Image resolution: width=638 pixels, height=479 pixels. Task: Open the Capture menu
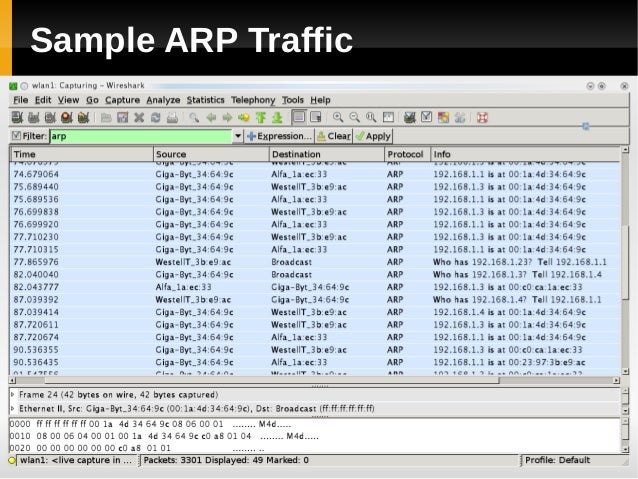coord(122,100)
